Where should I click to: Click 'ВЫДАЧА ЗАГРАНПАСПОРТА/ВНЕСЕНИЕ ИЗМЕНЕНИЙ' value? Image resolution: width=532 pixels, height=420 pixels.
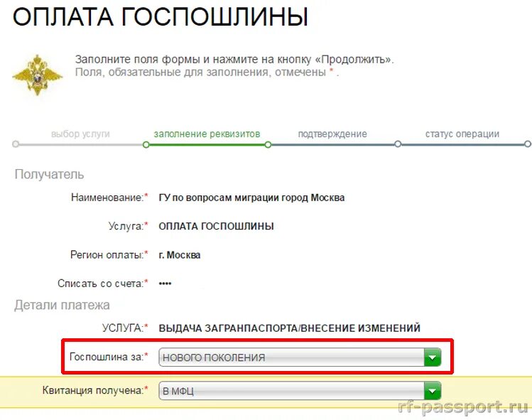click(x=289, y=328)
